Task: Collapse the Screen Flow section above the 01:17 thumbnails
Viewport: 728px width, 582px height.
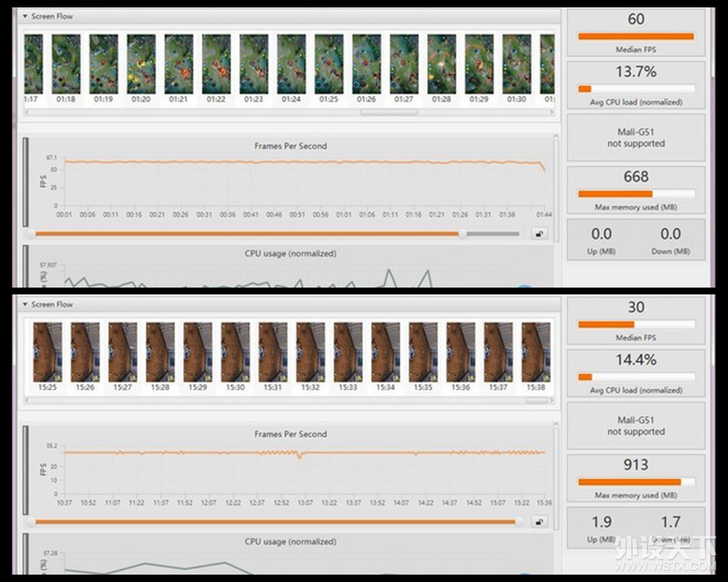Action: coord(25,16)
